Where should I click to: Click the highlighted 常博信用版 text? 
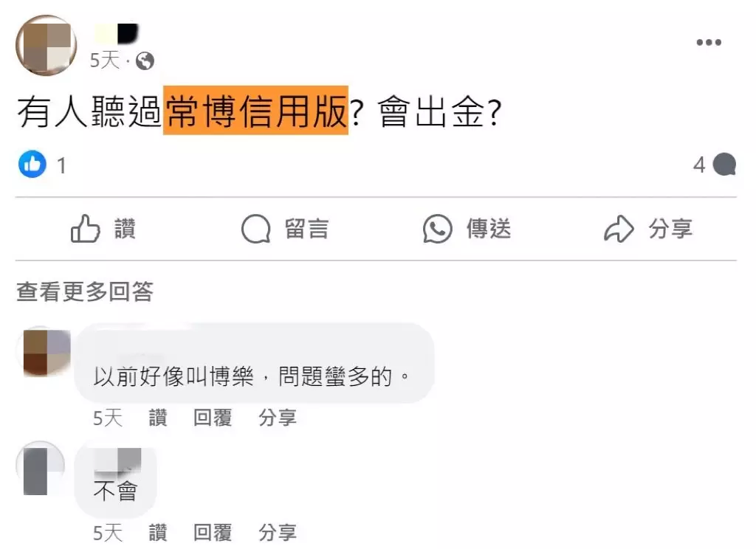click(255, 111)
